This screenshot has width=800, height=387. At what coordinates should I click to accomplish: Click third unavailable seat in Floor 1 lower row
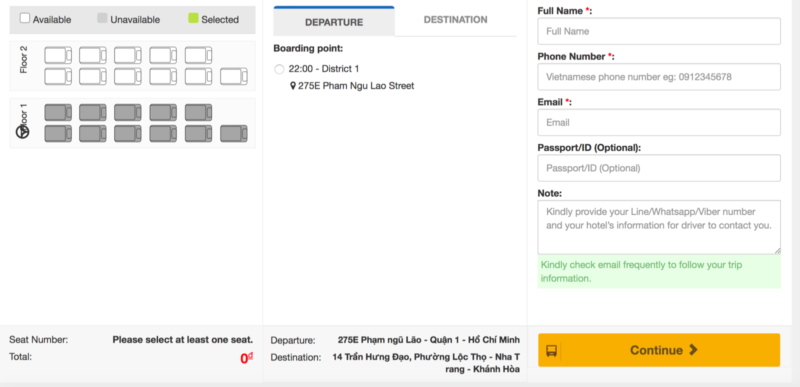pyautogui.click(x=128, y=134)
